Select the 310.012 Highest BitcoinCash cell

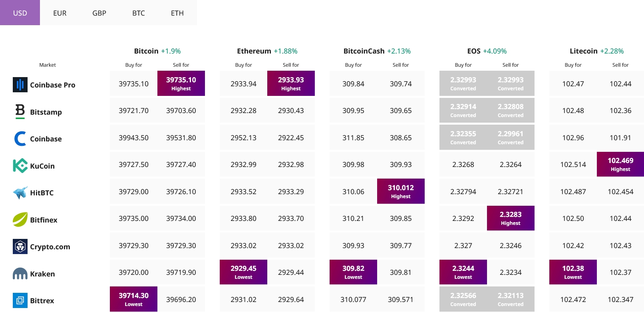[x=401, y=191]
